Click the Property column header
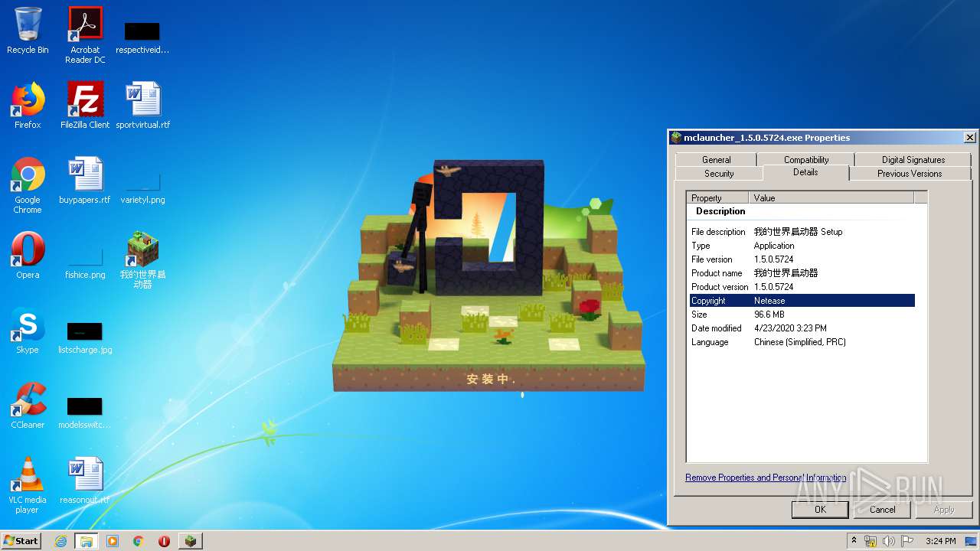This screenshot has height=551, width=980. click(x=718, y=198)
